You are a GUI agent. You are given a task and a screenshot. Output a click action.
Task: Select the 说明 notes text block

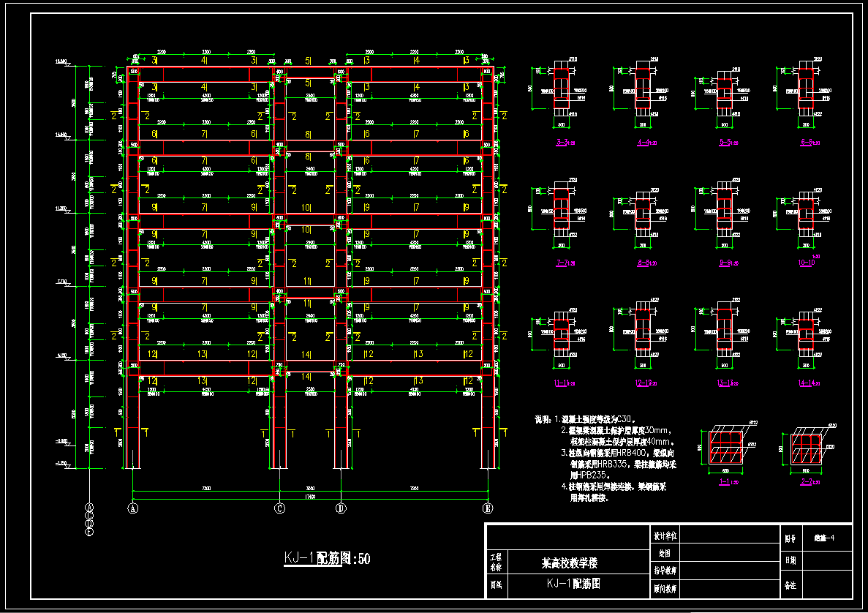tap(613, 458)
